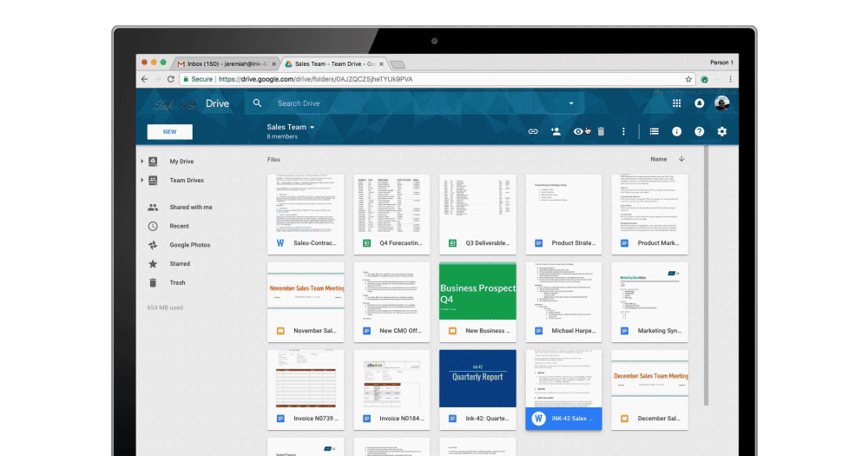
Task: Click the trash can remove icon
Action: pos(601,132)
